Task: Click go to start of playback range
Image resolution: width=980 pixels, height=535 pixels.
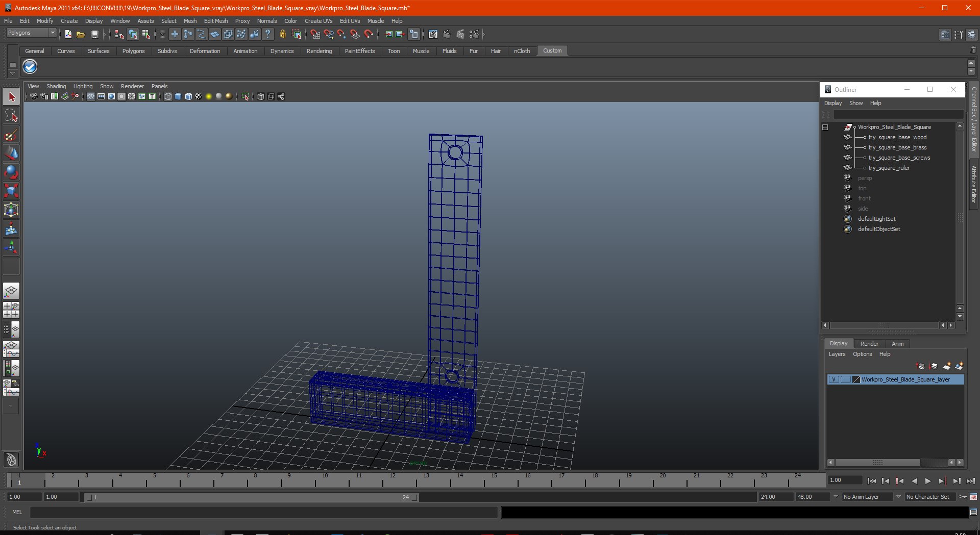Action: tap(871, 480)
